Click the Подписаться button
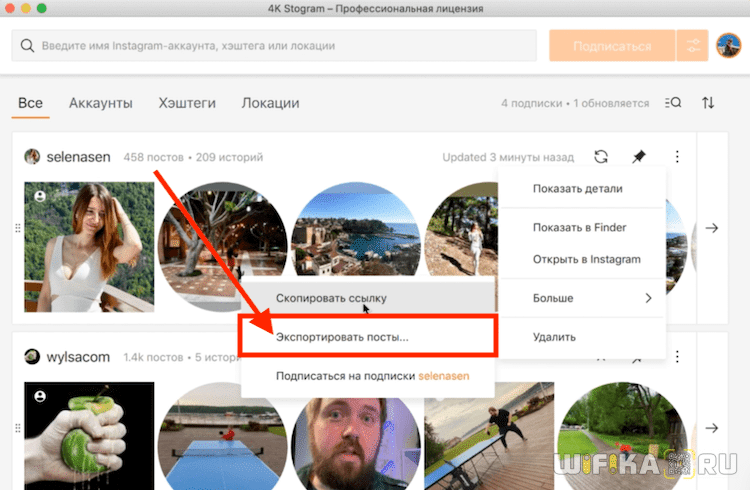Screen dimensions: 750x490 pyautogui.click(x=612, y=46)
